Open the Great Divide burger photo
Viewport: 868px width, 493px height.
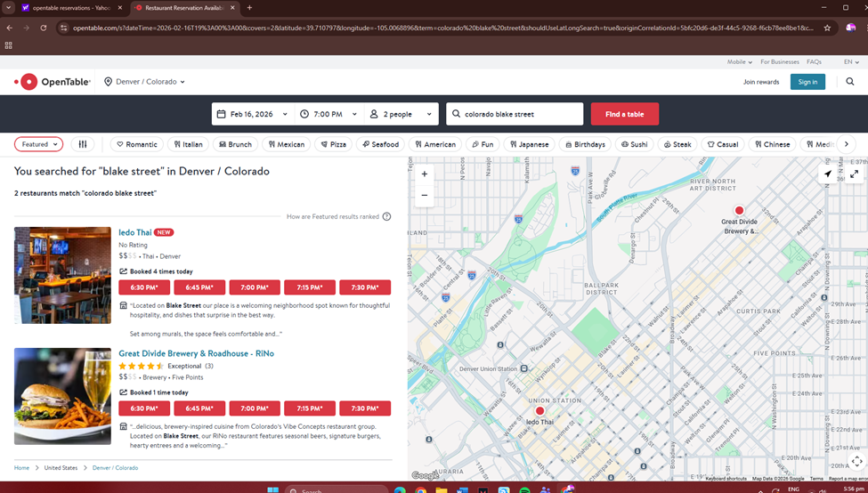pyautogui.click(x=62, y=396)
